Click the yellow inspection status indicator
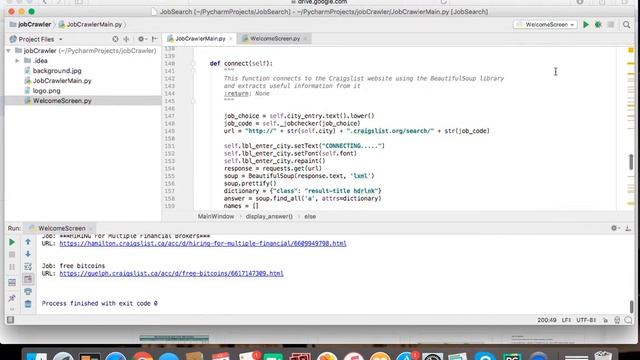Image resolution: width=640 pixels, height=360 pixels. pos(631,50)
